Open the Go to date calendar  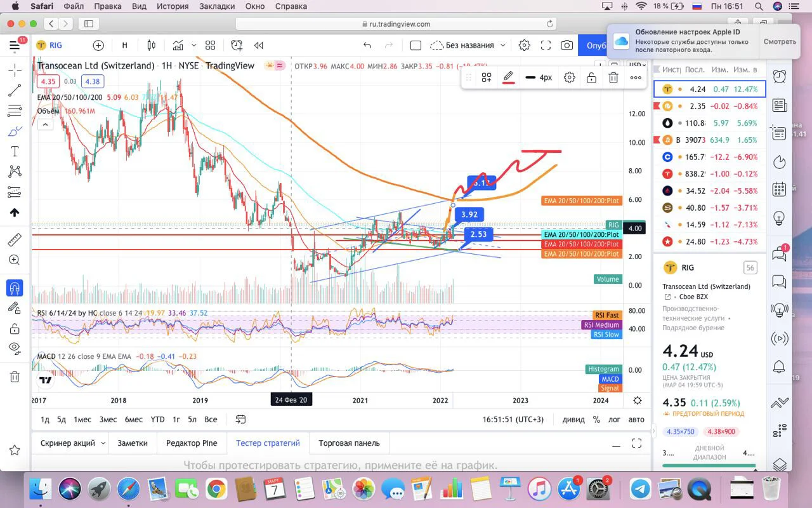(241, 419)
